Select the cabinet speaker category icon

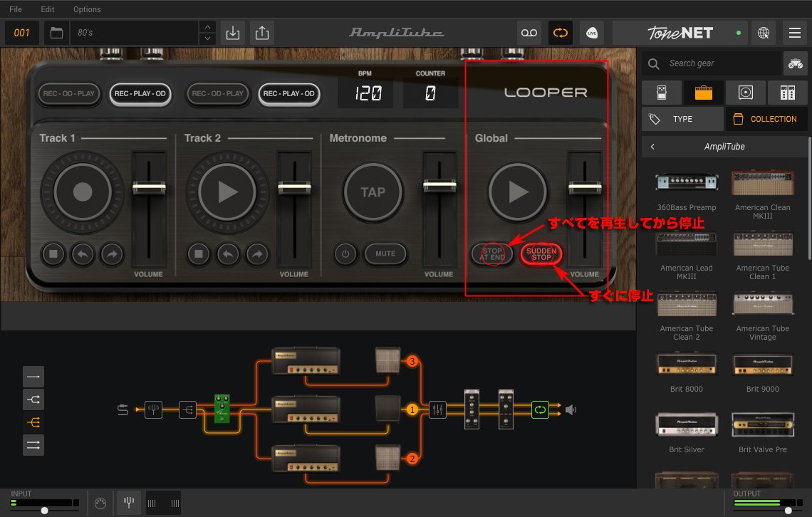[x=745, y=93]
